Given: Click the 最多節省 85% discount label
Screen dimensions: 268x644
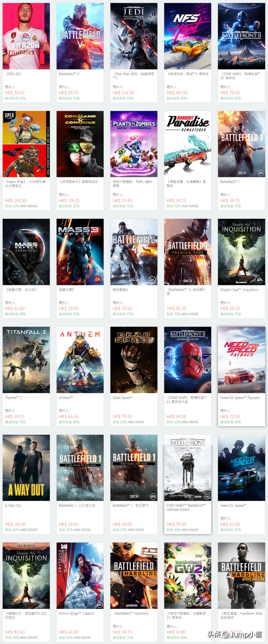Looking at the screenshot, I should (69, 422).
